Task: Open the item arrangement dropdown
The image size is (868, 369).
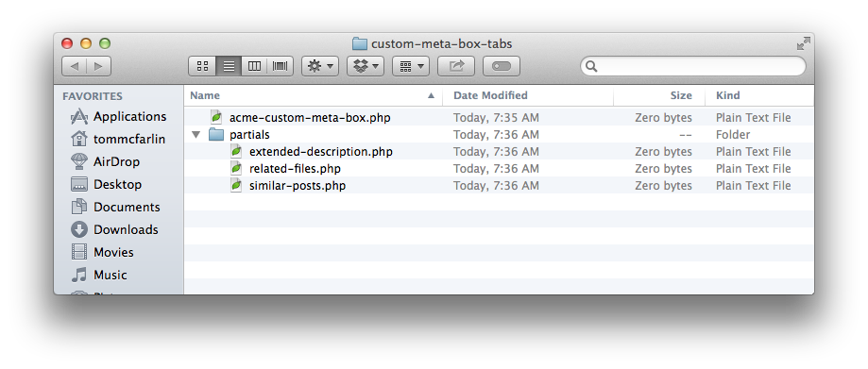Action: pyautogui.click(x=411, y=66)
